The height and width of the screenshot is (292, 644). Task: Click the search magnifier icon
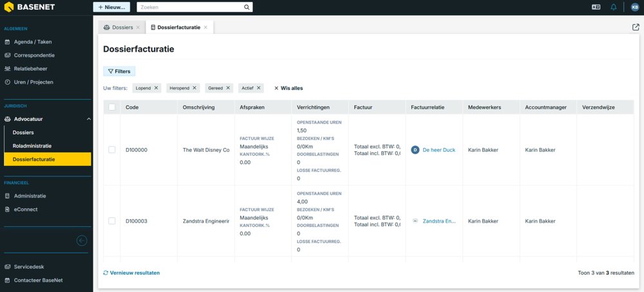(x=247, y=7)
